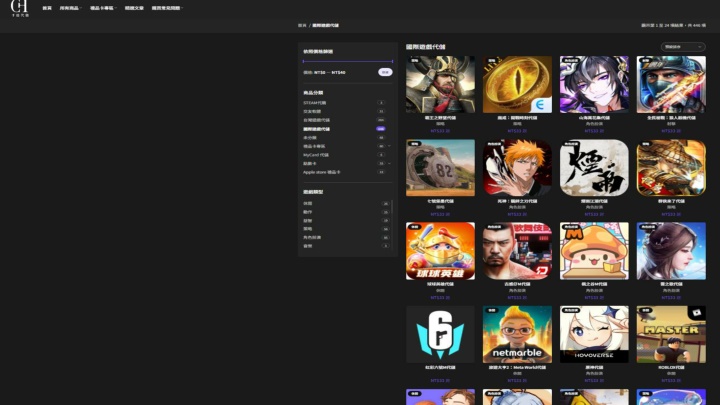Select the 台灣遊戲代儲 category
The height and width of the screenshot is (405, 720).
pos(316,120)
